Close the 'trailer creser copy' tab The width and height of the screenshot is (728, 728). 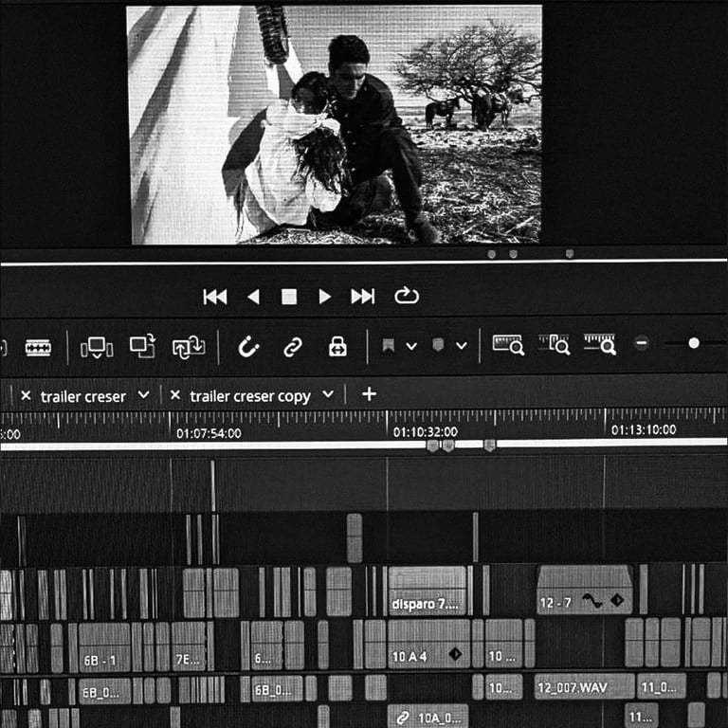pos(175,395)
